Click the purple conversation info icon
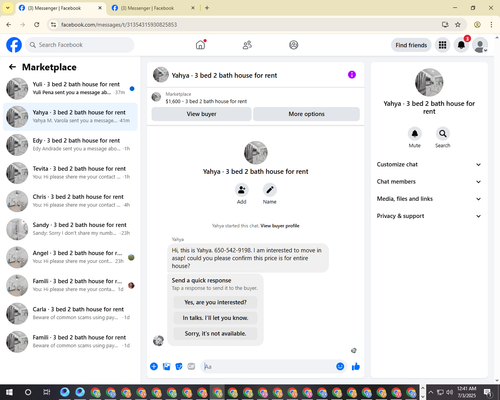The image size is (500, 400). pyautogui.click(x=352, y=75)
